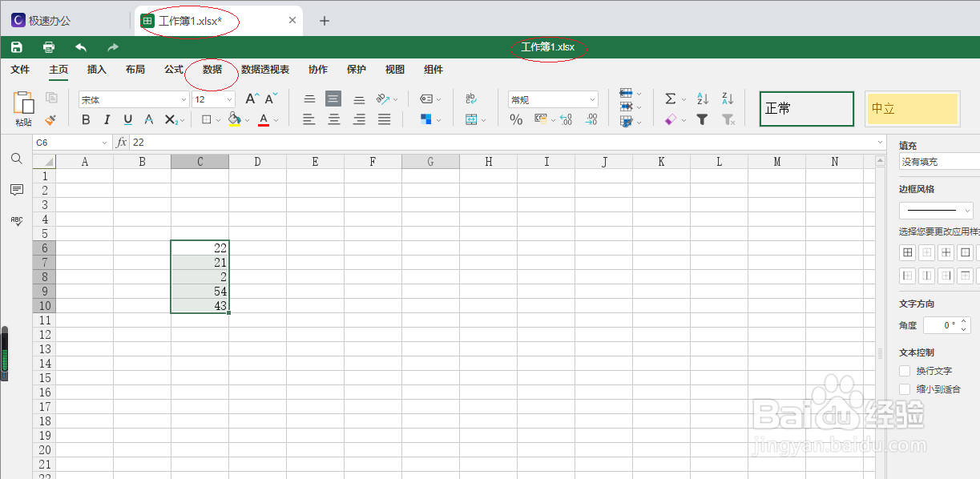Open the comments panel in left sidebar
The image size is (980, 479).
(16, 191)
